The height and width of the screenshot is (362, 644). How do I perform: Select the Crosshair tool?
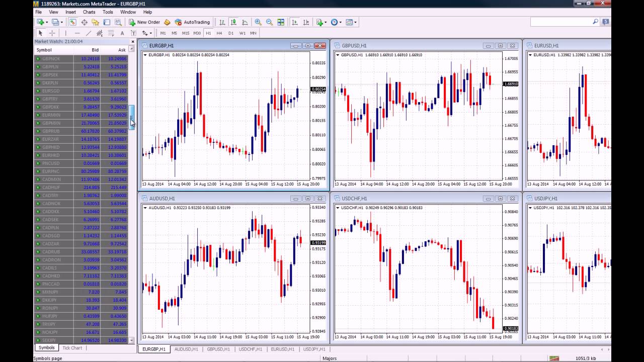52,33
